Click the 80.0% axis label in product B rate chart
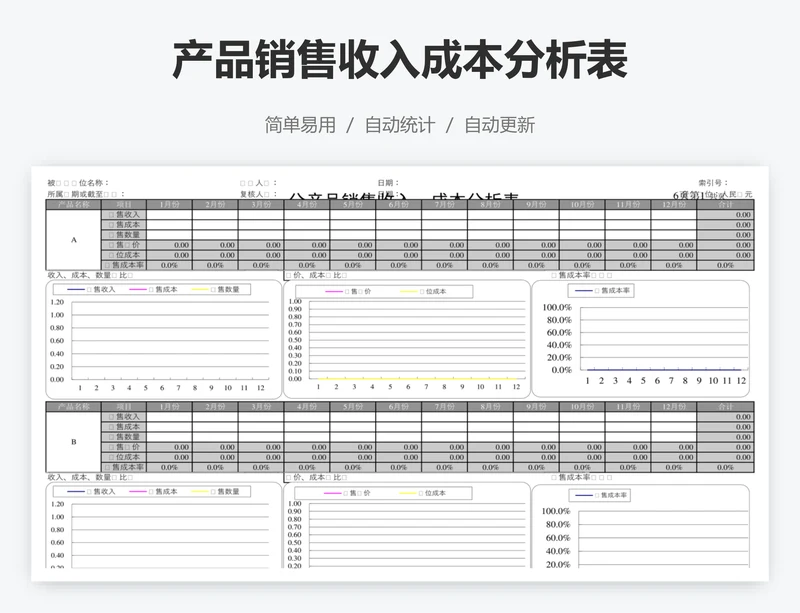The width and height of the screenshot is (800, 613). pos(558,524)
